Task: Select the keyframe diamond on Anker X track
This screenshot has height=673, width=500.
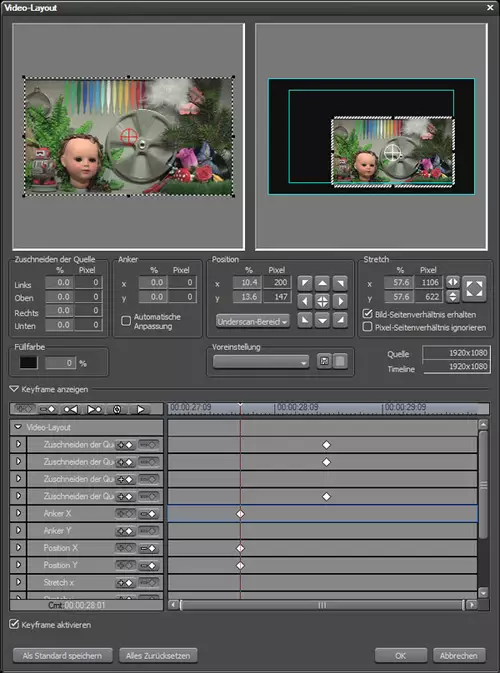Action: pos(240,514)
